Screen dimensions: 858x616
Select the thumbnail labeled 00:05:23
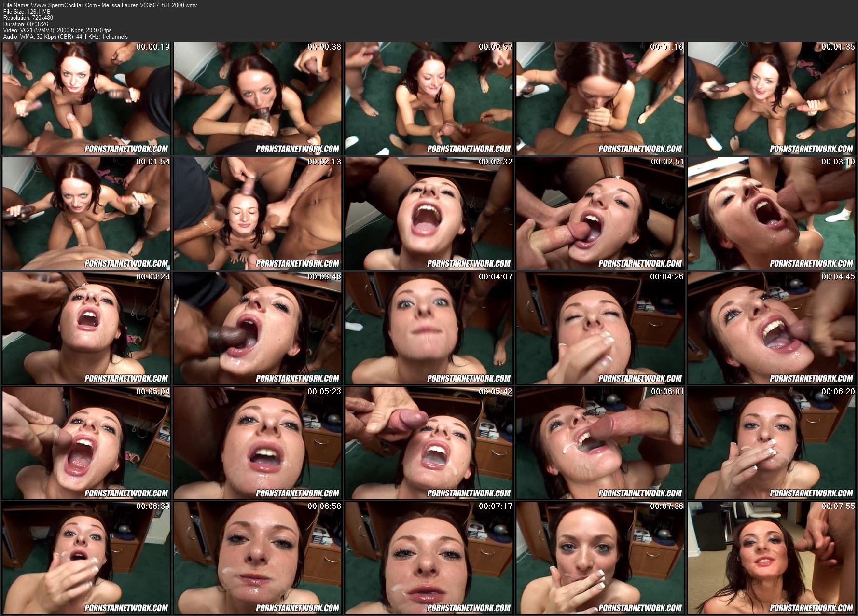point(258,443)
